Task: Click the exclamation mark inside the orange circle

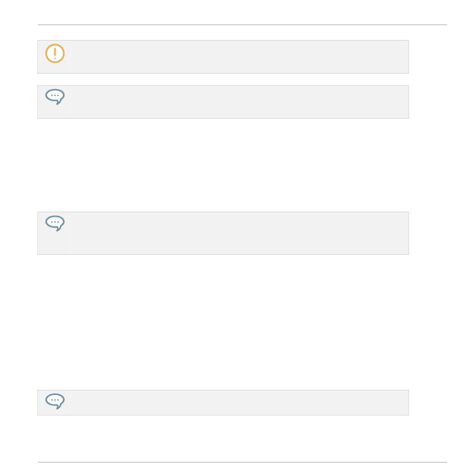Action: point(55,53)
